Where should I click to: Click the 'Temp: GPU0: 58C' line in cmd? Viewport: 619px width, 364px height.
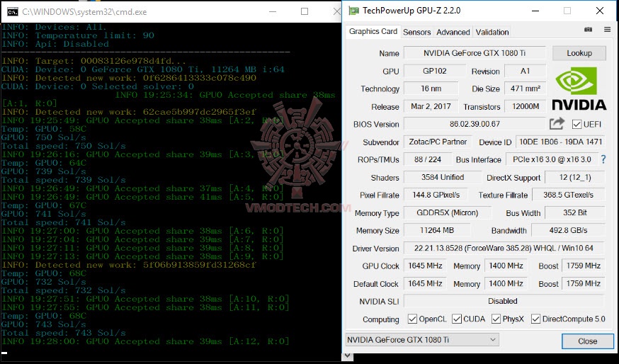pyautogui.click(x=44, y=129)
